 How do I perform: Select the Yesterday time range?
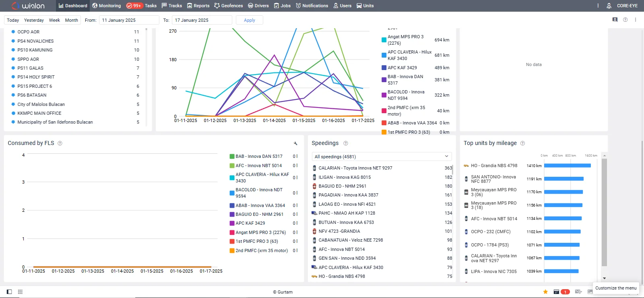(34, 20)
